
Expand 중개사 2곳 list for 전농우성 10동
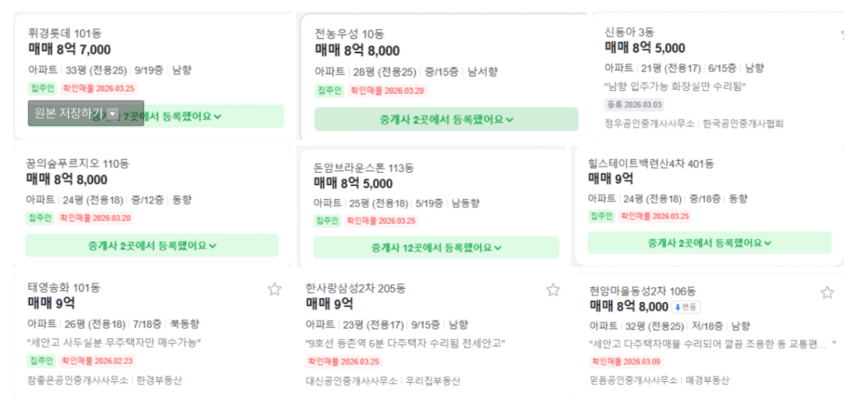tap(446, 119)
